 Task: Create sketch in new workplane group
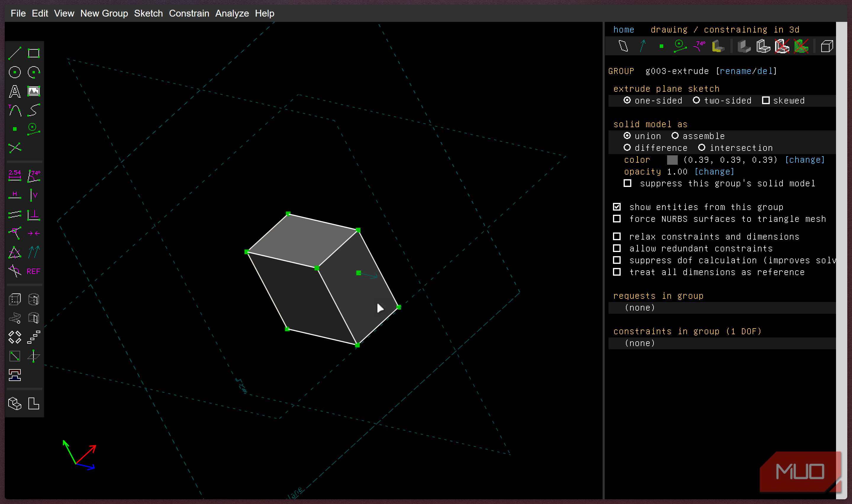[14, 356]
